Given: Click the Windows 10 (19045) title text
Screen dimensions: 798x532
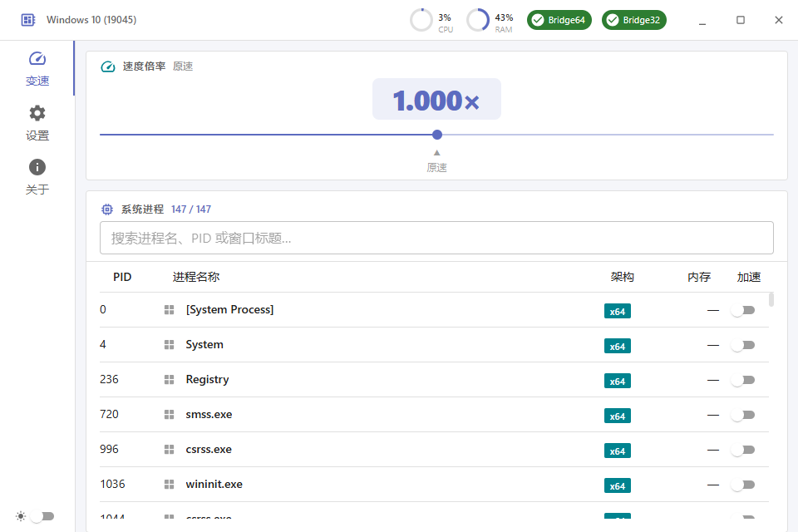Looking at the screenshot, I should 91,20.
